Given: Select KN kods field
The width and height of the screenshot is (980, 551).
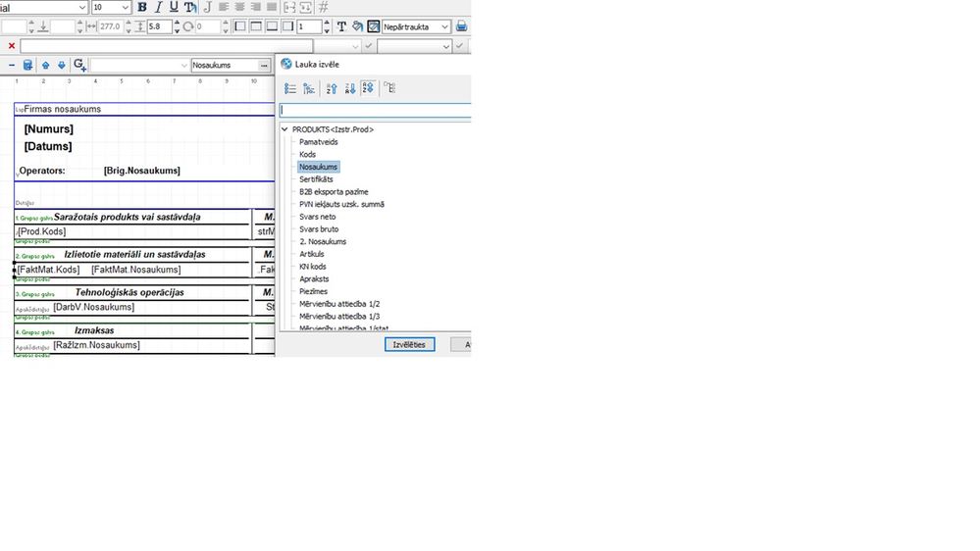Looking at the screenshot, I should (x=312, y=267).
